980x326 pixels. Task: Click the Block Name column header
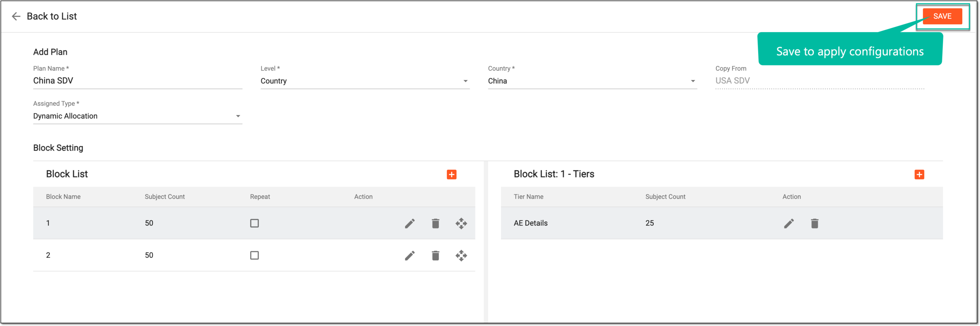coord(63,197)
